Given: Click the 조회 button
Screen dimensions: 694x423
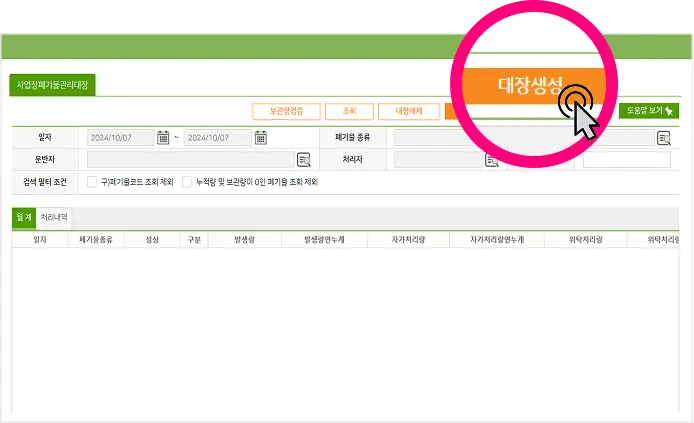Looking at the screenshot, I should click(x=349, y=111).
